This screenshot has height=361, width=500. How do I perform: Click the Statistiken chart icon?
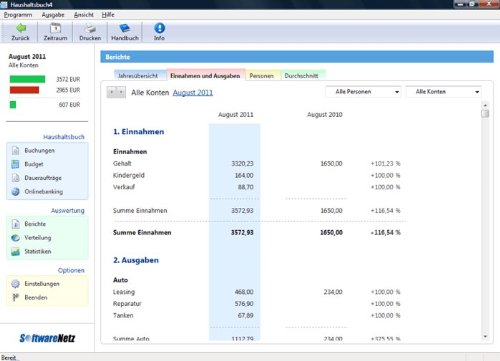pos(16,252)
